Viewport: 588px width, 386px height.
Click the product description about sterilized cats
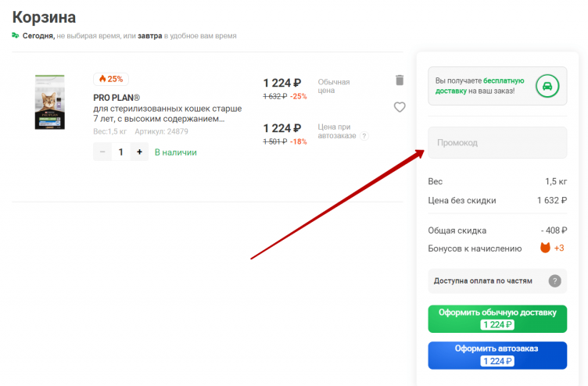[x=167, y=113]
